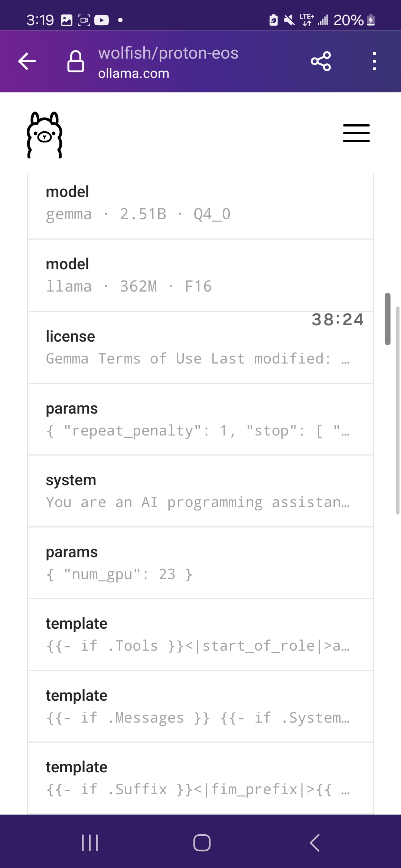Tap the Android back navigation chevron

pyautogui.click(x=314, y=842)
